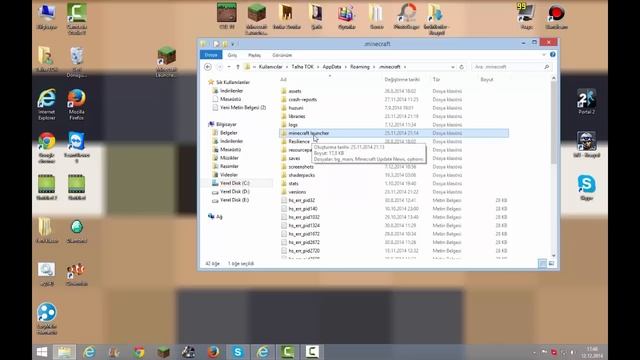The image size is (640, 360).
Task: Select Belgeler in the navigation pane
Action: click(229, 133)
